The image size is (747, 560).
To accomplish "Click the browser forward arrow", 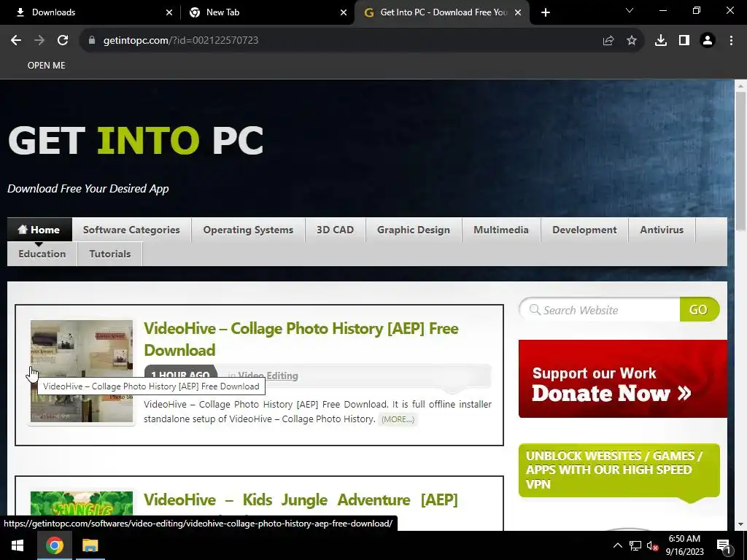I will click(x=39, y=41).
